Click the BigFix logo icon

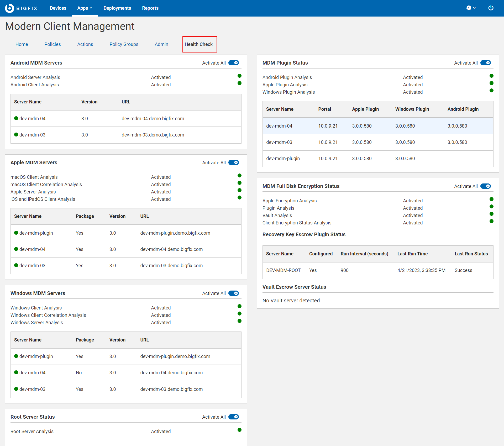(x=9, y=8)
